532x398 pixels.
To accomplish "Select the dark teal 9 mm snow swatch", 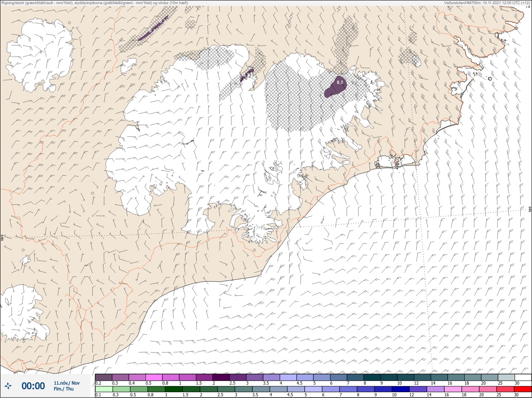I will (x=389, y=377).
